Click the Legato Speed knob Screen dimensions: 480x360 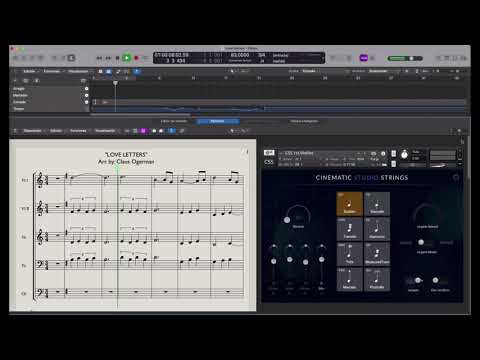pos(427,213)
